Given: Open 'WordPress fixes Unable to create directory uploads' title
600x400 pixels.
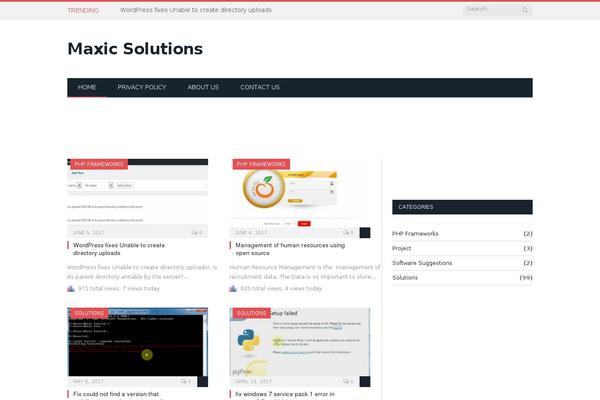Looking at the screenshot, I should [119, 249].
